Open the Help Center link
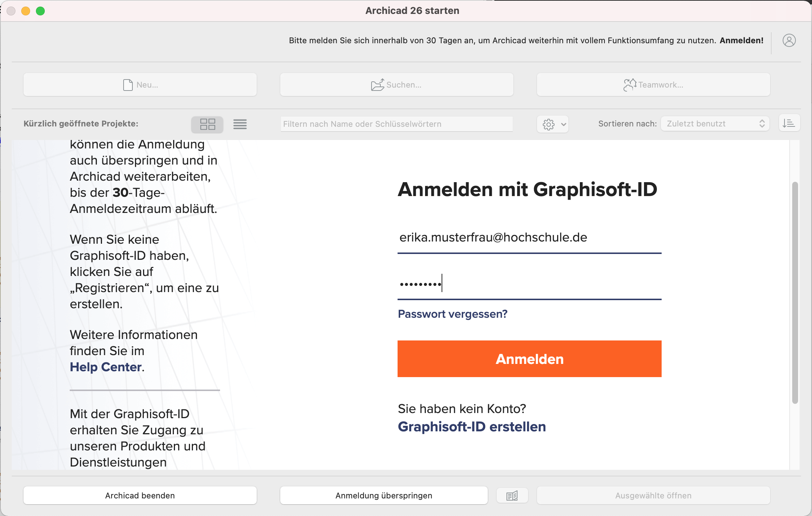Image resolution: width=812 pixels, height=516 pixels. pyautogui.click(x=106, y=367)
